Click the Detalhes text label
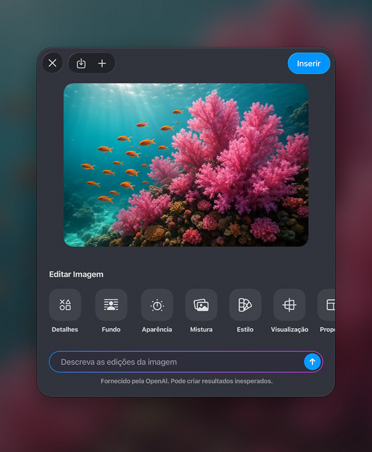 click(x=65, y=329)
